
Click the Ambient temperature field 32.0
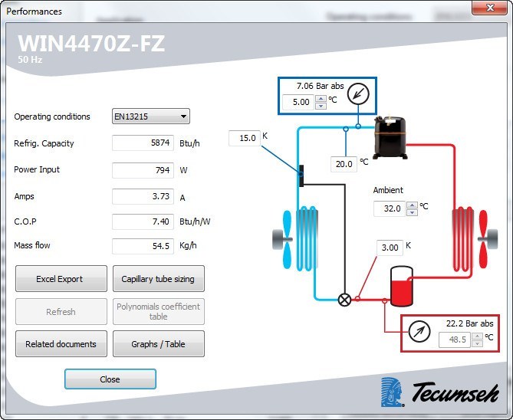[390, 208]
